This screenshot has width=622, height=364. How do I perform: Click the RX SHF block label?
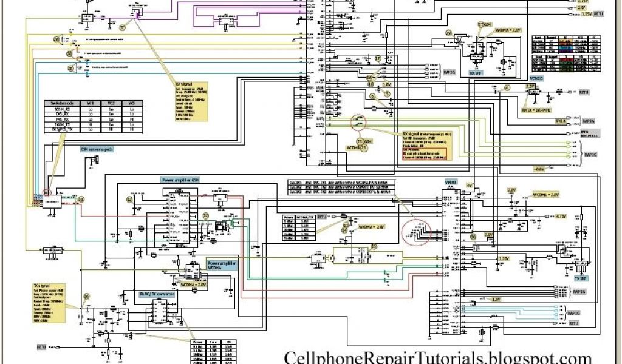476,72
